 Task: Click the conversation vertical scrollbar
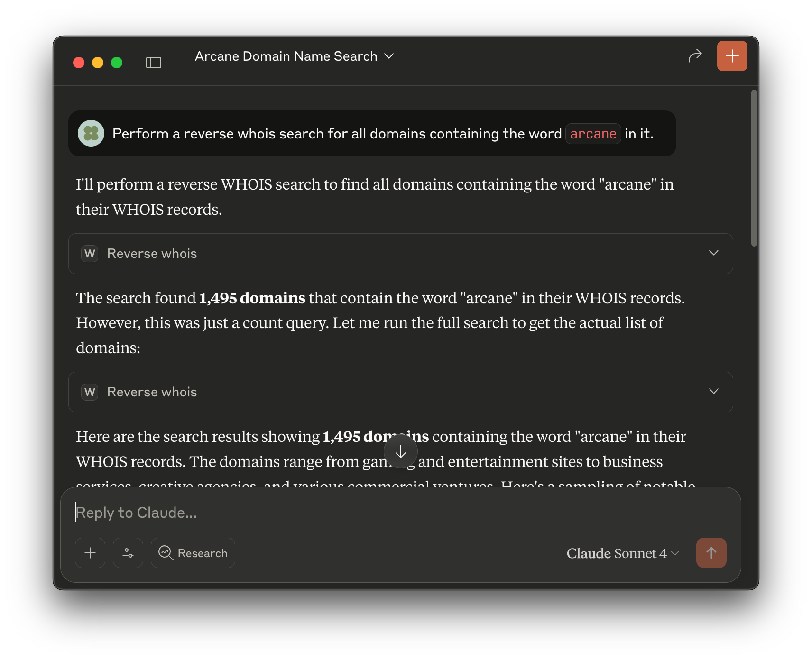(754, 168)
